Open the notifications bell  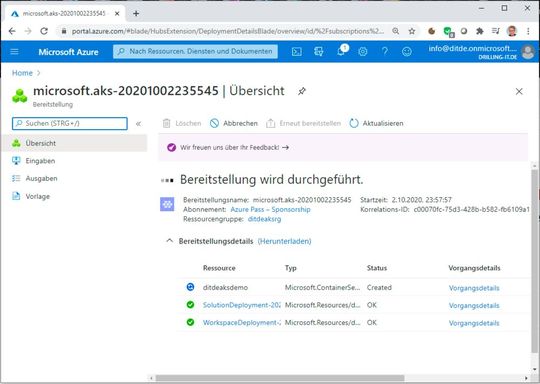point(341,51)
